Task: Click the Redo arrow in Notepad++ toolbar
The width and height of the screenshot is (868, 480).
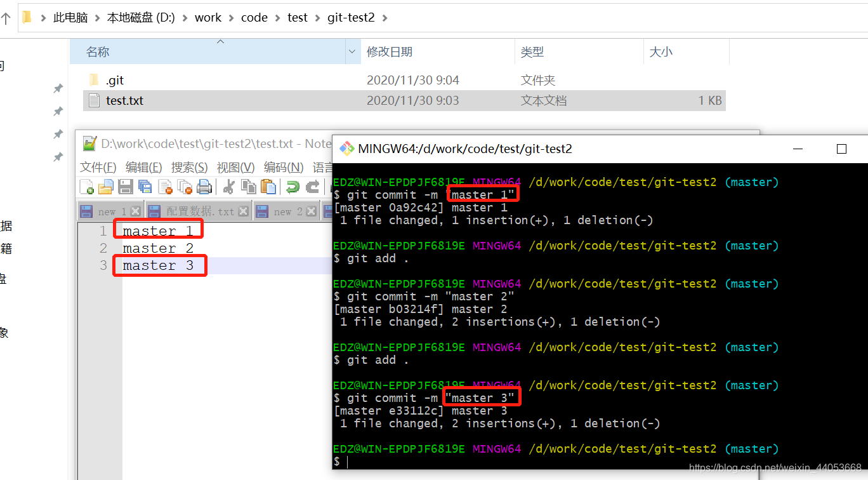Action: tap(312, 187)
